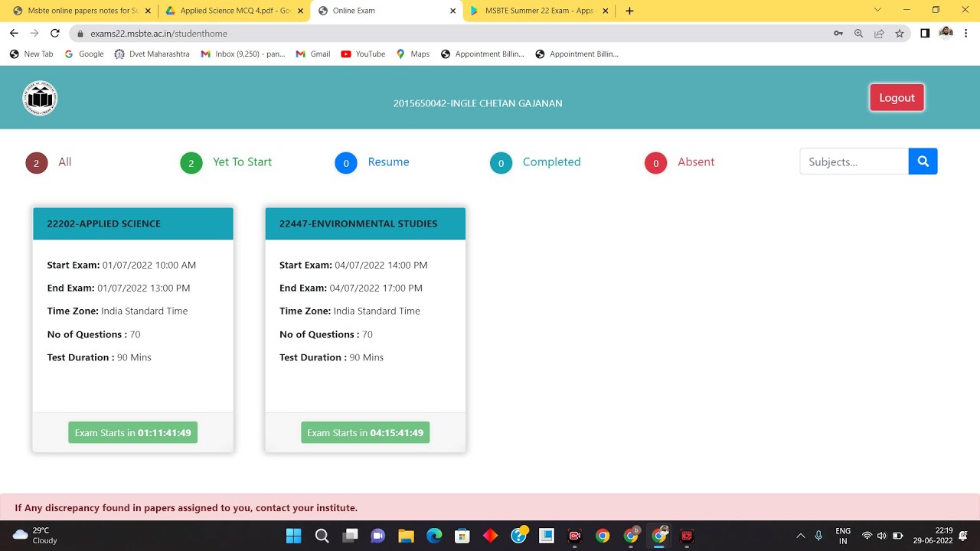Open the tab search dropdown arrow

(877, 10)
